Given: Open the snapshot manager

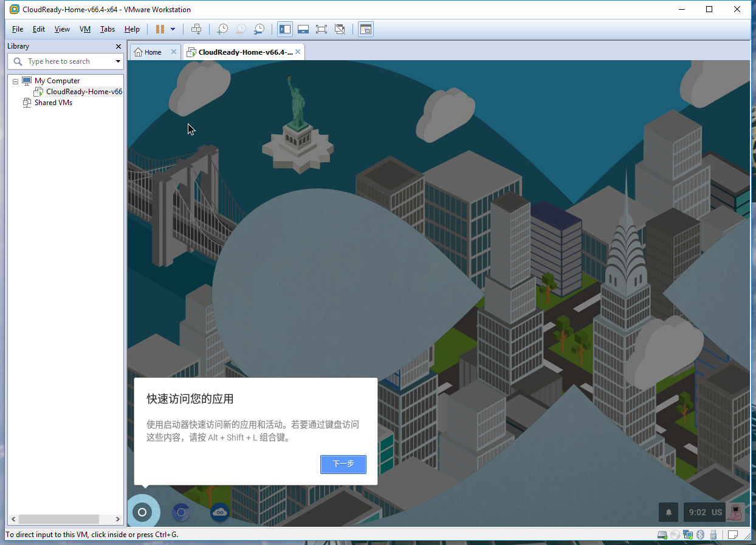Looking at the screenshot, I should 258,29.
